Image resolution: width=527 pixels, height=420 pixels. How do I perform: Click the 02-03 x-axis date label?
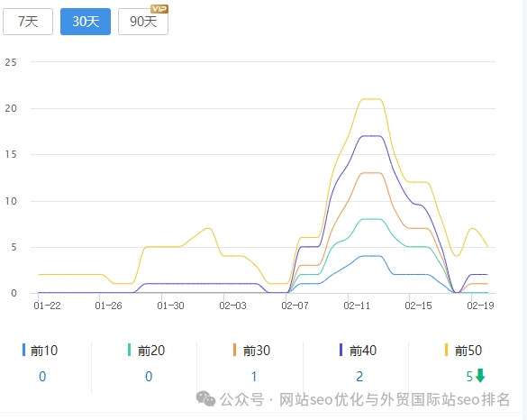(x=232, y=306)
